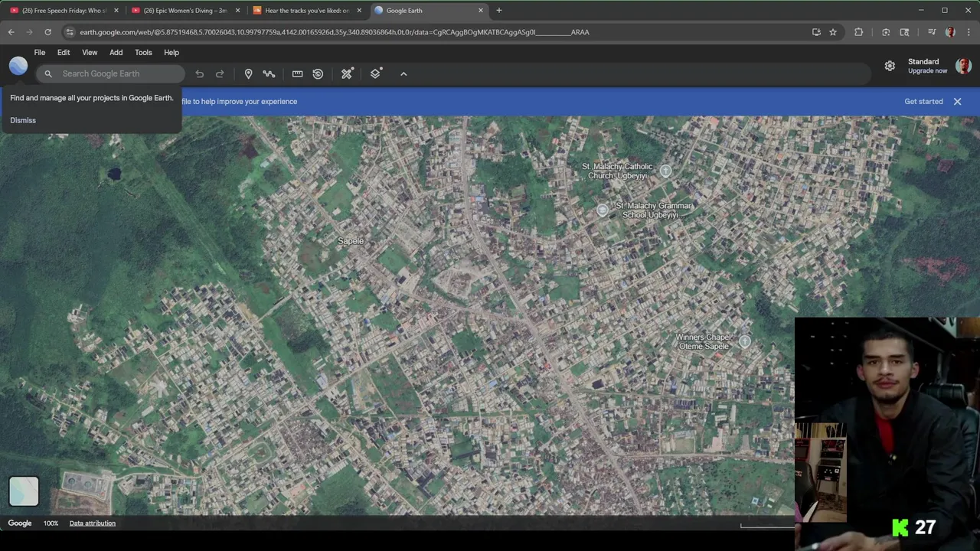980x551 pixels.
Task: Close the Hear the tracks tab
Action: pyautogui.click(x=359, y=11)
